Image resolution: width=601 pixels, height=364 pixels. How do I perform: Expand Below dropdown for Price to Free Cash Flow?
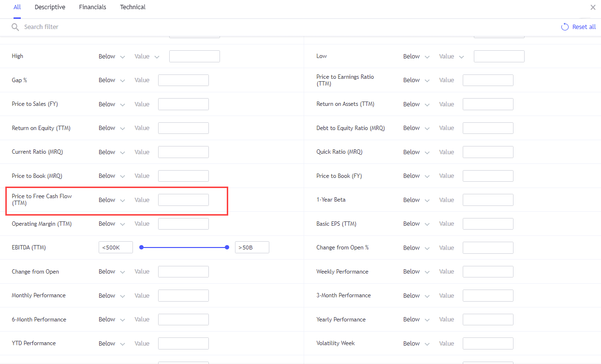pyautogui.click(x=112, y=200)
